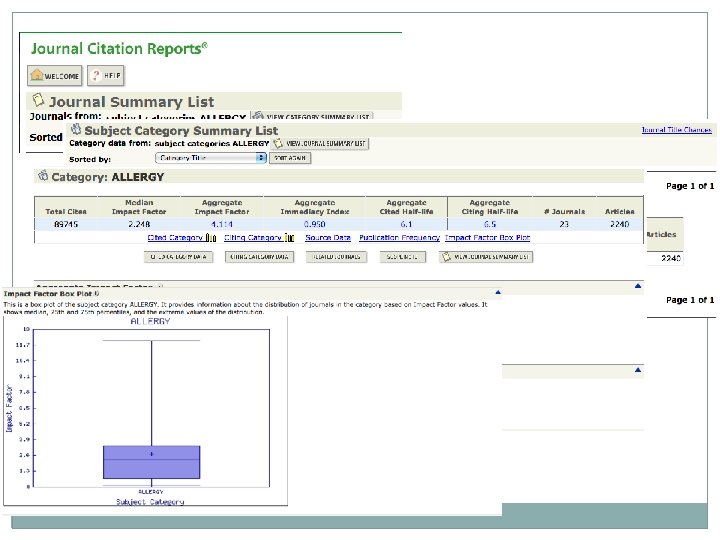The width and height of the screenshot is (720, 540).
Task: Open the Sorted by Category Title dropdown
Action: coord(211,158)
